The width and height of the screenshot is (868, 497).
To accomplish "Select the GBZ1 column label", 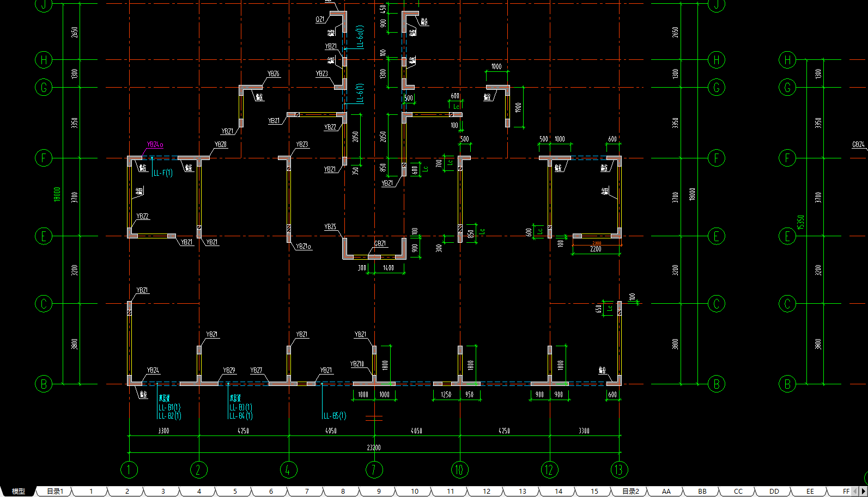I will click(x=380, y=244).
